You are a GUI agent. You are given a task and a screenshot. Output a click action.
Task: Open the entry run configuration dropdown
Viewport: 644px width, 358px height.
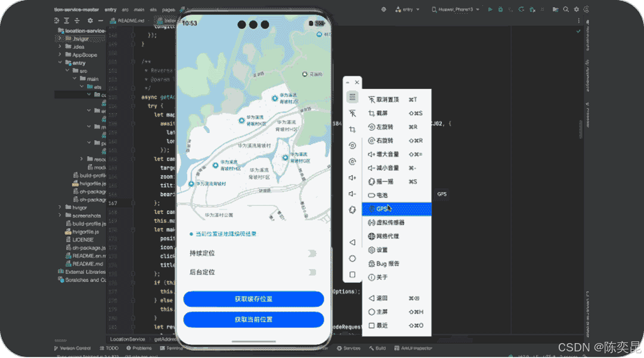coord(407,9)
